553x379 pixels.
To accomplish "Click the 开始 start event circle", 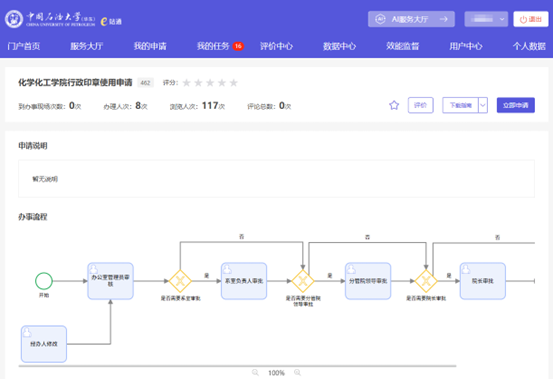I will (44, 281).
